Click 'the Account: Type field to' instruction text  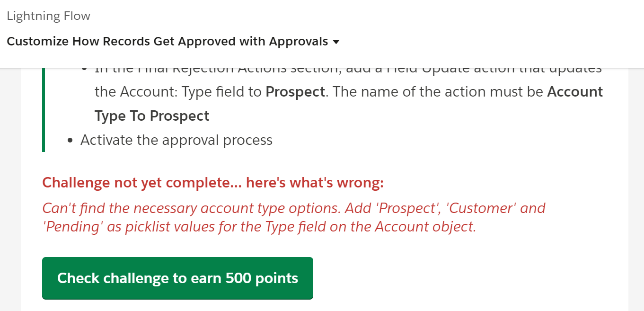pyautogui.click(x=178, y=91)
